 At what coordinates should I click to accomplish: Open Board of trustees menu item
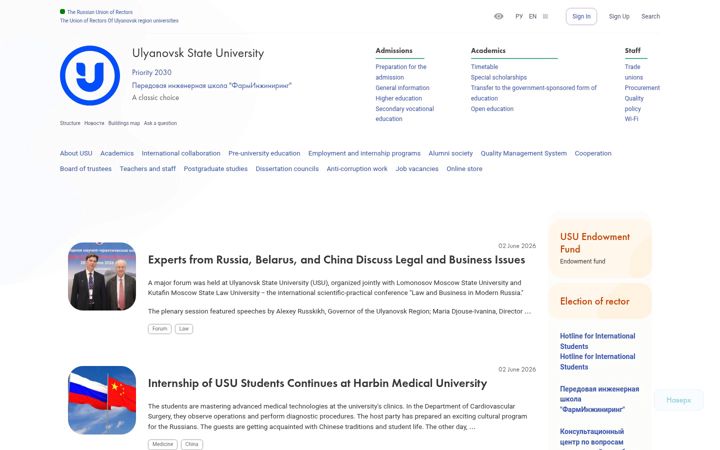85,169
